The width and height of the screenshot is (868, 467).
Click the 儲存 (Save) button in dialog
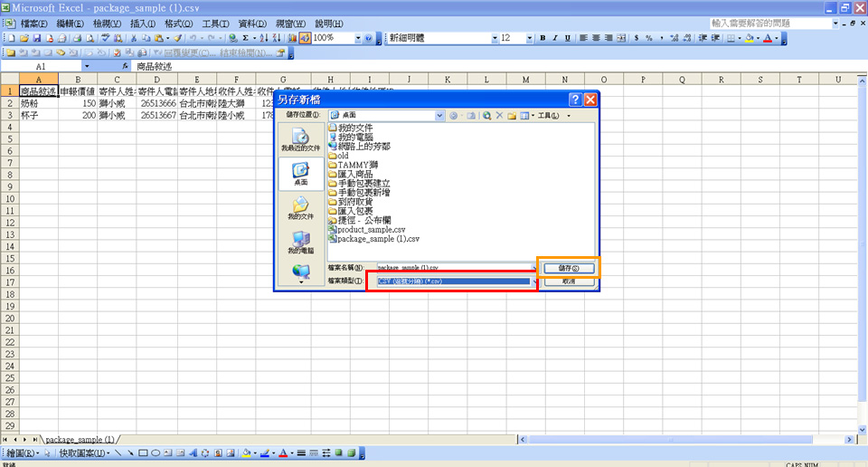tap(569, 268)
